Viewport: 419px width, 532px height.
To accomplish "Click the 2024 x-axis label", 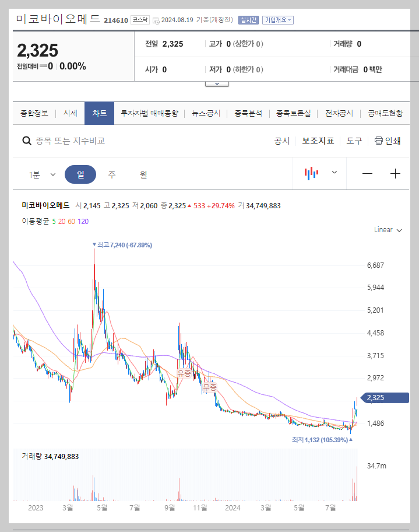I will [x=233, y=508].
